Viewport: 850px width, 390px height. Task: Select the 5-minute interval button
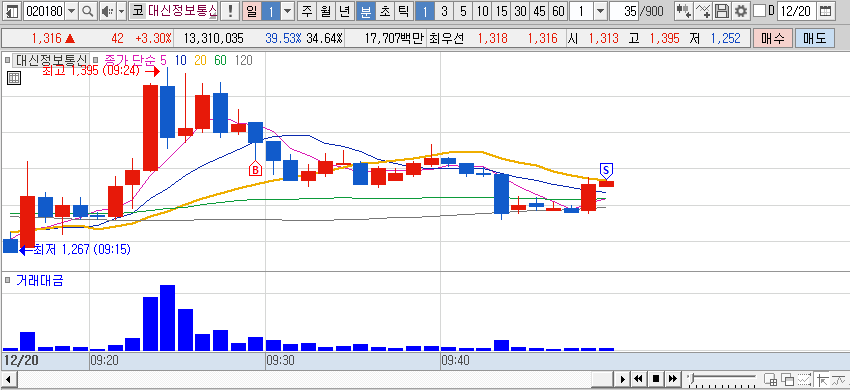(463, 10)
